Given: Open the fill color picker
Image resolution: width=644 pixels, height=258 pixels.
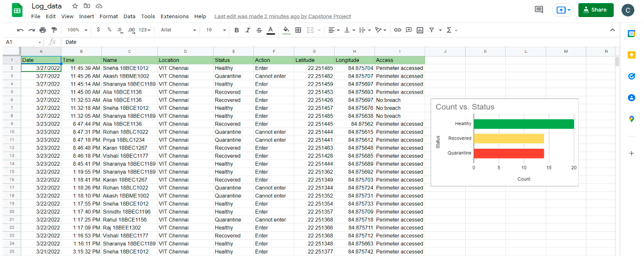Looking at the screenshot, I should click(x=286, y=30).
